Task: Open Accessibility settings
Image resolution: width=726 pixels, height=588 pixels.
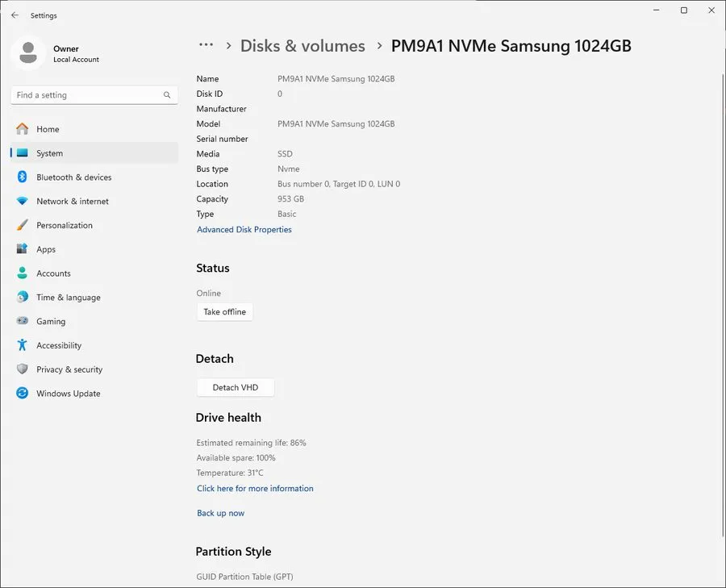Action: point(94,345)
